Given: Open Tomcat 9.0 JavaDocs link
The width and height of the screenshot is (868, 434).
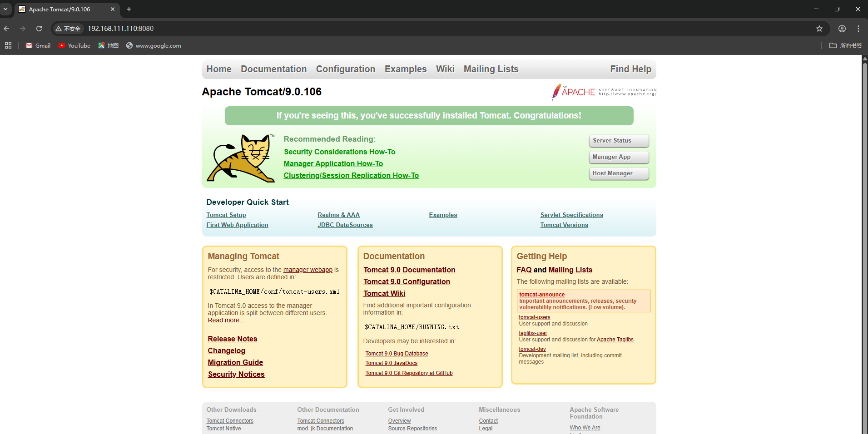Looking at the screenshot, I should (391, 363).
